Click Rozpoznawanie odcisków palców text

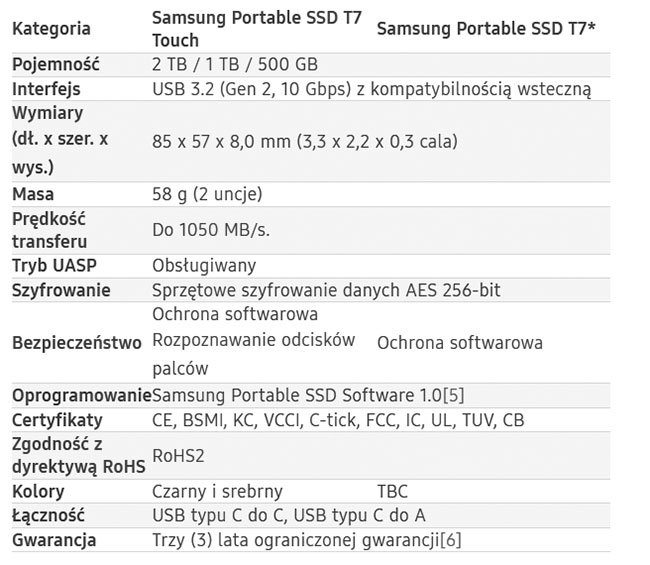[x=253, y=354]
